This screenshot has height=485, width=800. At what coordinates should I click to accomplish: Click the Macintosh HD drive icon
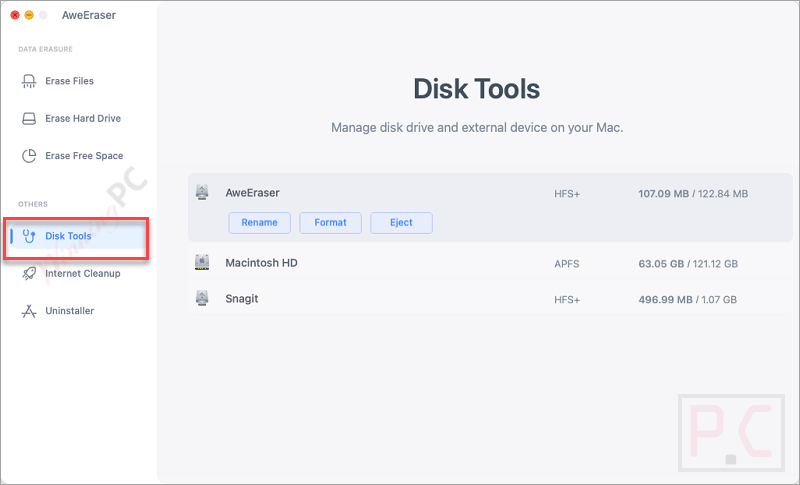202,263
